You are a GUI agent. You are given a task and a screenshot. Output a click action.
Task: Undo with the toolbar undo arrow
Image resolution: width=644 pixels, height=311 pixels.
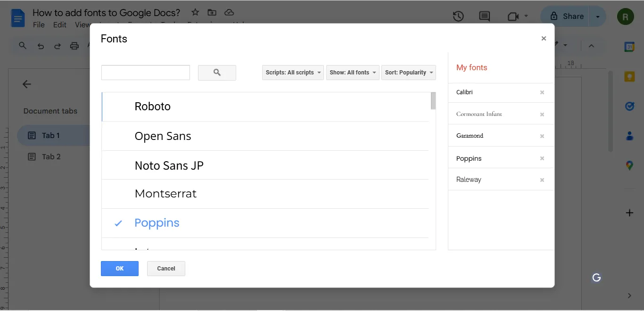point(41,46)
